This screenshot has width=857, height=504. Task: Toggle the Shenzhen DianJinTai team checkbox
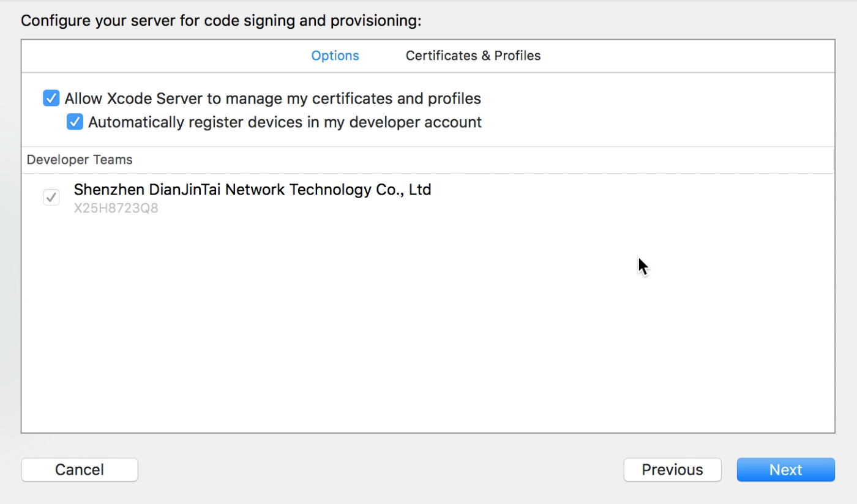tap(51, 198)
